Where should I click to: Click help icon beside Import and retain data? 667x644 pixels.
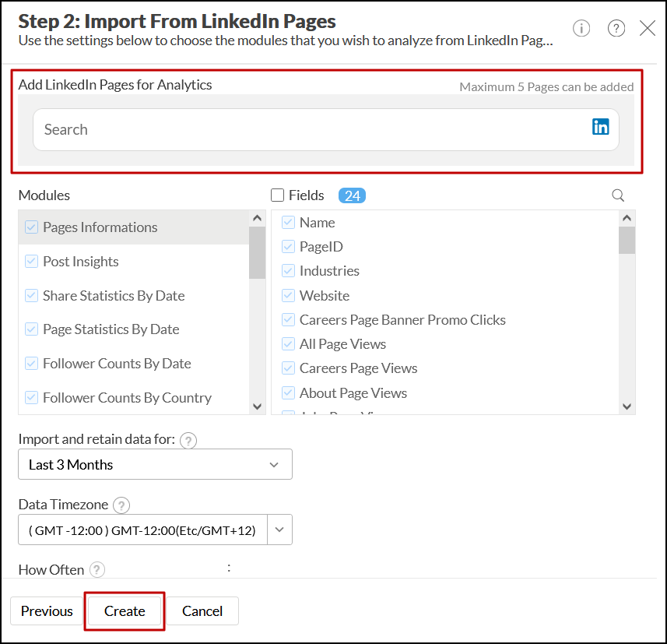point(188,440)
